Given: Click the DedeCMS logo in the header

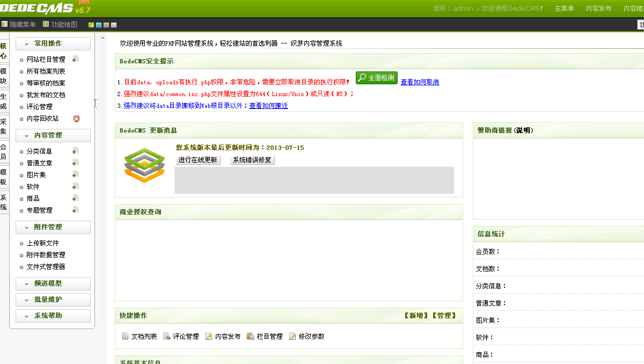Looking at the screenshot, I should click(x=45, y=8).
